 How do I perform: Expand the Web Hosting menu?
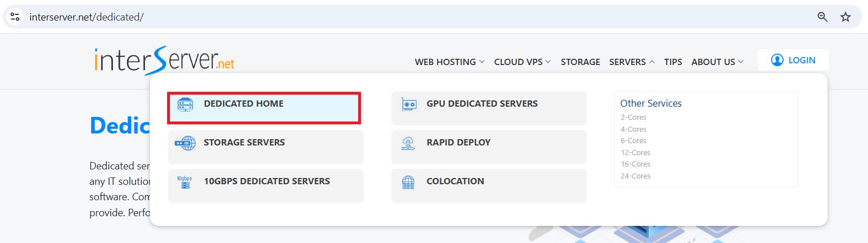449,62
